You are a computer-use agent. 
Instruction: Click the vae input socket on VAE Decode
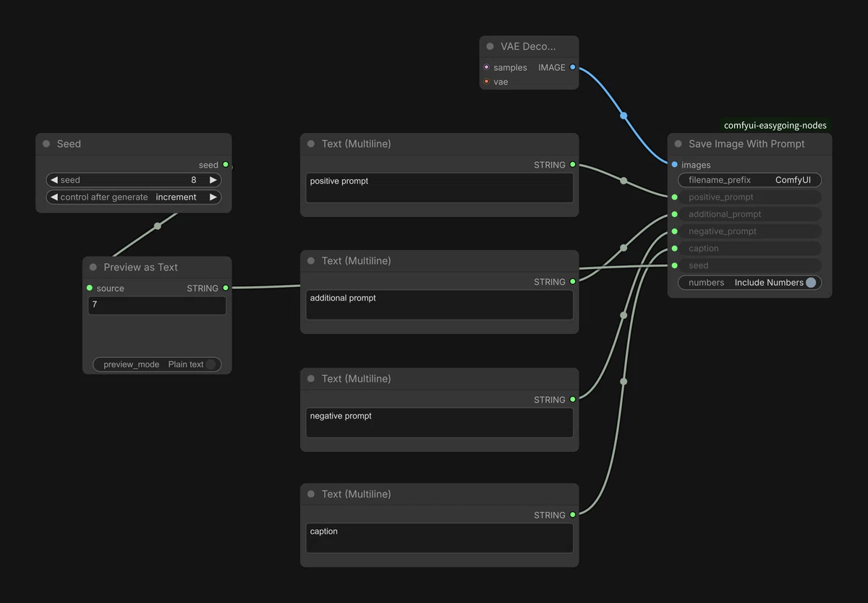pyautogui.click(x=487, y=82)
